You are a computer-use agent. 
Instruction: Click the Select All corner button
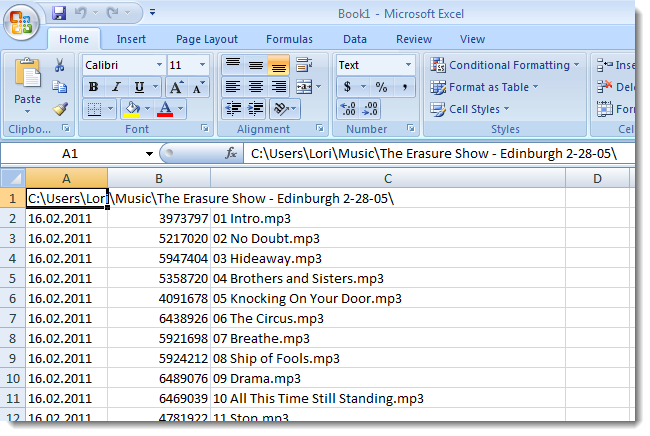point(13,179)
